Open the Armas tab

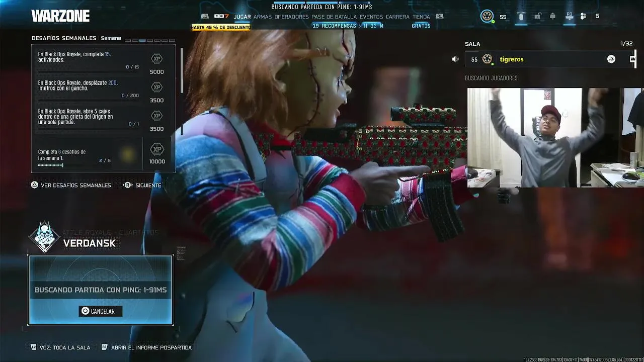click(x=263, y=17)
